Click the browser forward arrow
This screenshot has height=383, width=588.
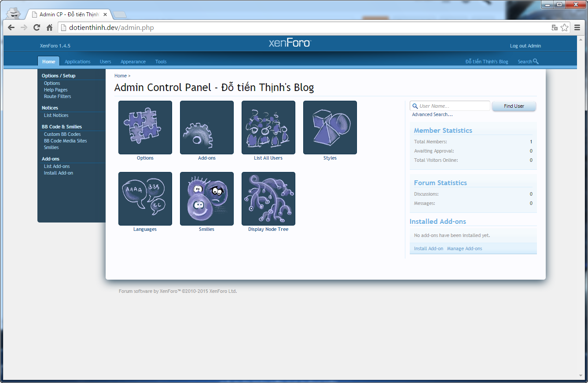point(24,28)
